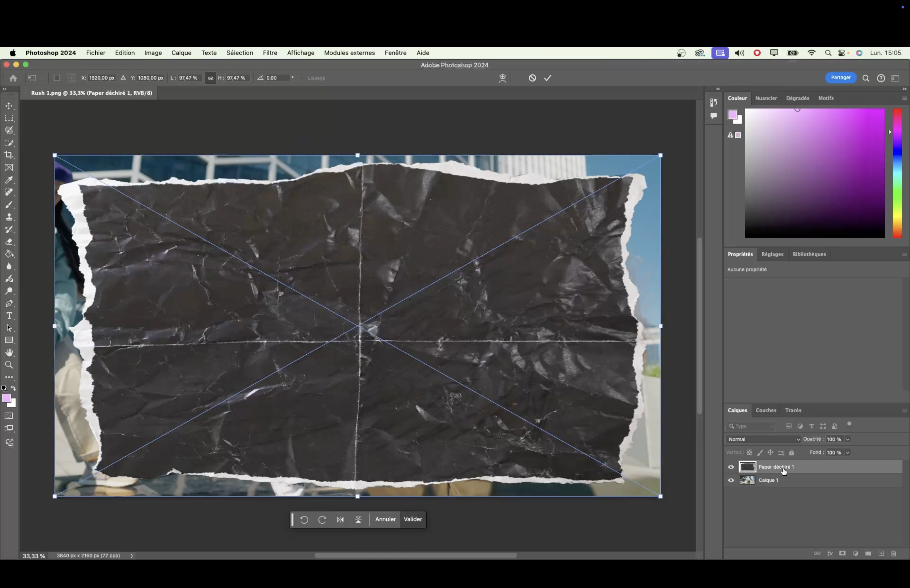Expand the Opacité value dropdown
This screenshot has height=588, width=910.
[x=847, y=439]
